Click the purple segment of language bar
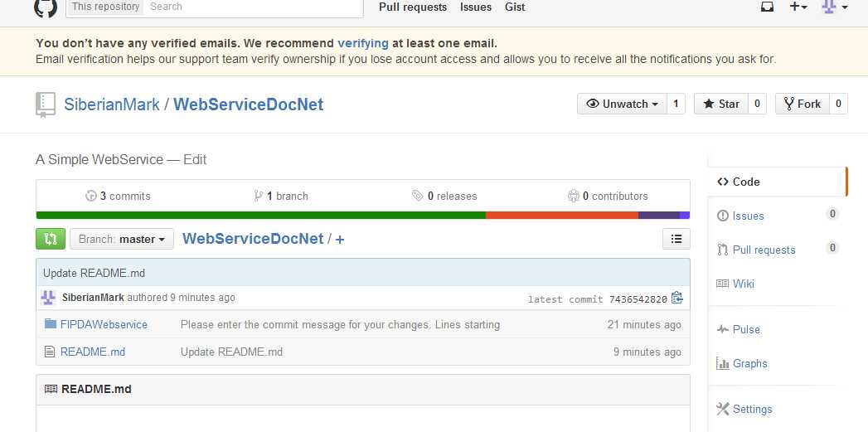The height and width of the screenshot is (432, 868). click(x=659, y=215)
